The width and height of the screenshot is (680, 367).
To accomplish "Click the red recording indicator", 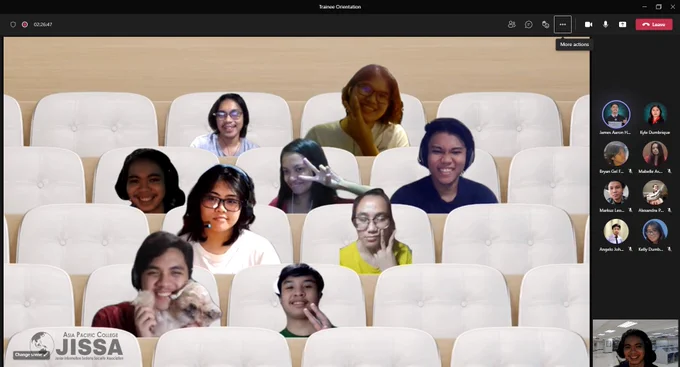I will coord(25,24).
